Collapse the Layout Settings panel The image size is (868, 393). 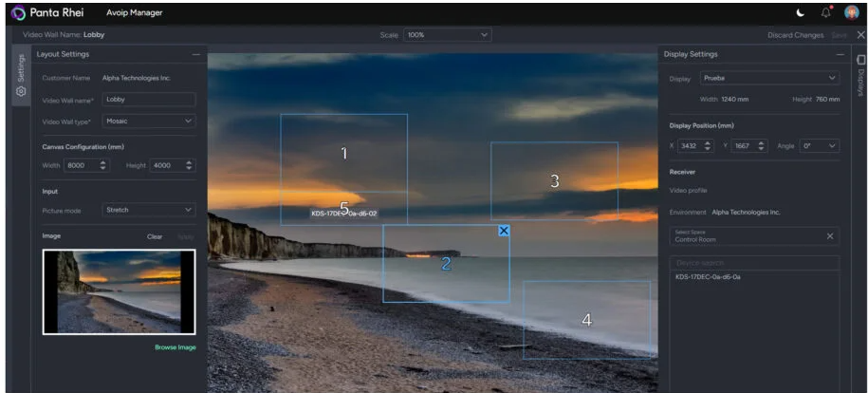click(195, 54)
